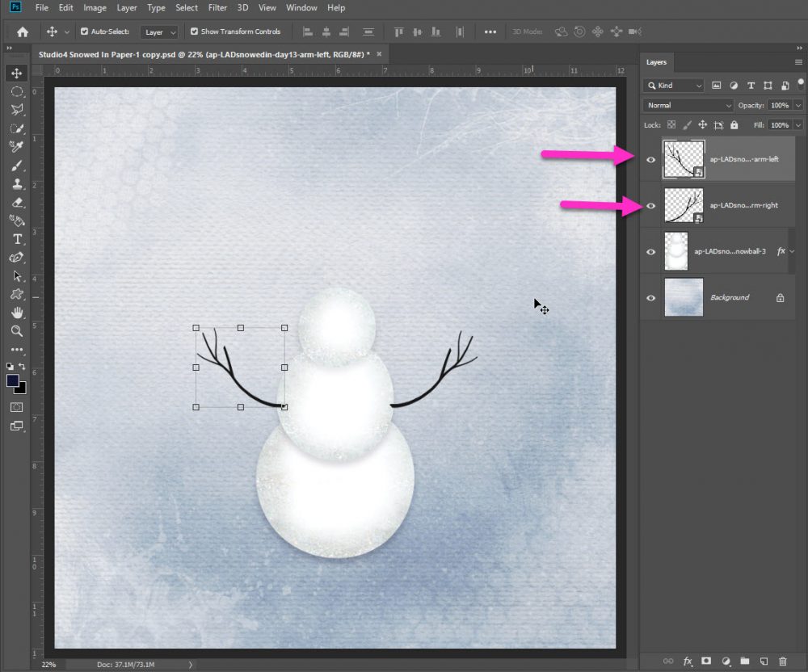The image size is (808, 672).
Task: Open the blend mode Normal dropdown
Action: [x=688, y=106]
